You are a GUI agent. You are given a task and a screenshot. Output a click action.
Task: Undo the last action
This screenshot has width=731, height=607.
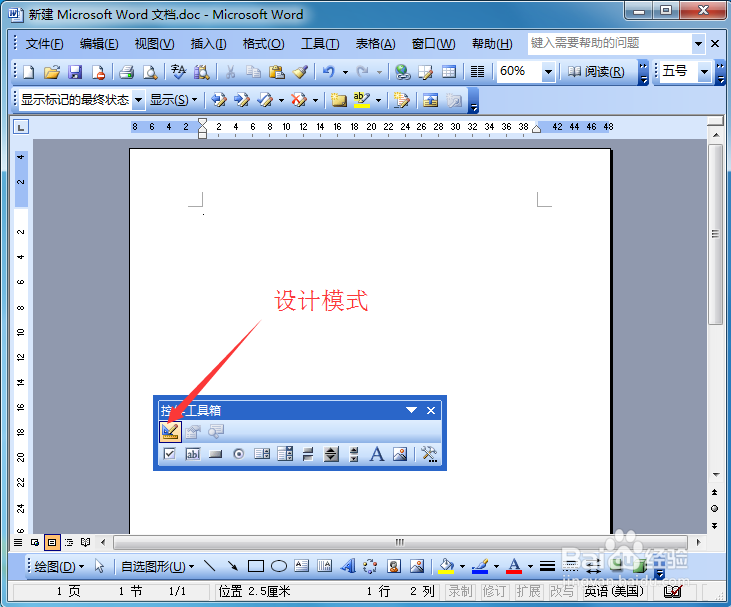[329, 72]
